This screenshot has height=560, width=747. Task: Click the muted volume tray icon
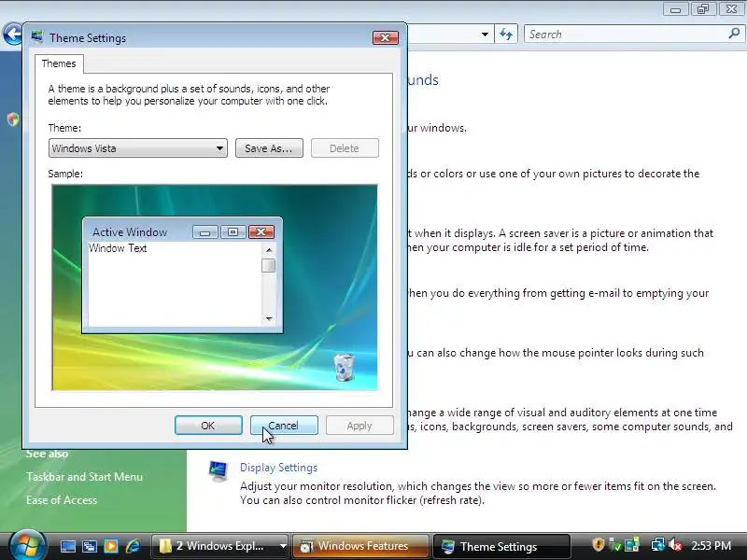tap(675, 545)
